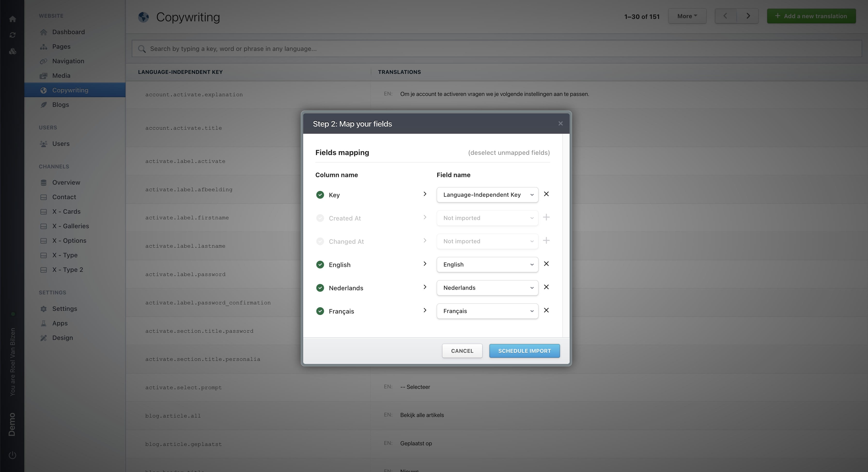Remove the Key field mapping with X
This screenshot has width=868, height=472.
coord(546,194)
